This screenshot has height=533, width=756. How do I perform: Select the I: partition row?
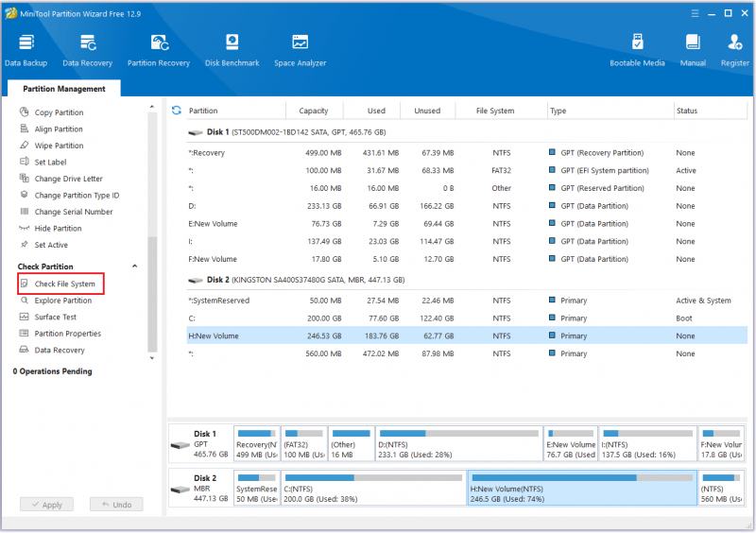point(467,241)
